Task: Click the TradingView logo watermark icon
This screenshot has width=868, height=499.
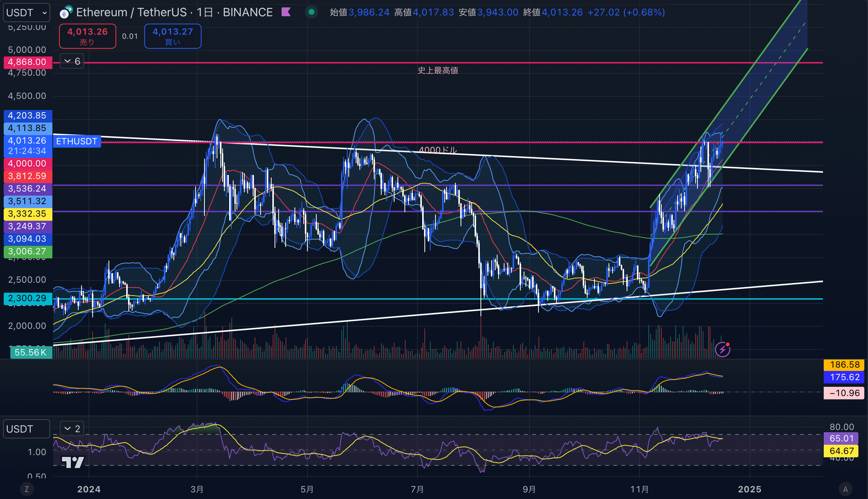Action: point(73,462)
